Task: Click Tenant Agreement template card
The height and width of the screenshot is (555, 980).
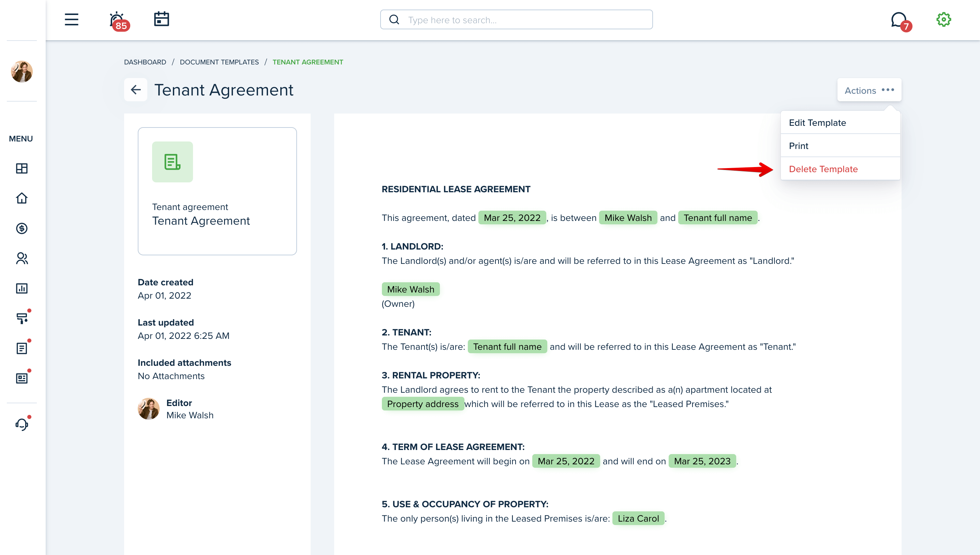Action: 217,191
